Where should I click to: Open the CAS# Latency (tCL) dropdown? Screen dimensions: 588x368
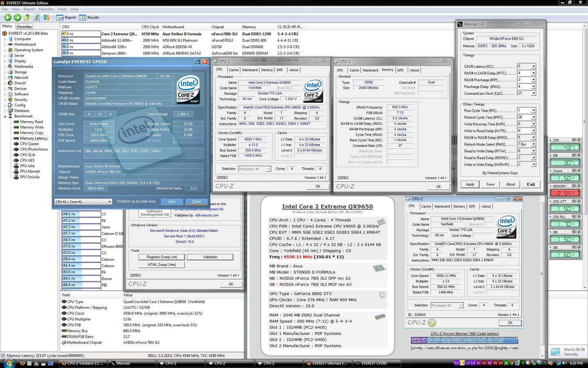[x=533, y=66]
